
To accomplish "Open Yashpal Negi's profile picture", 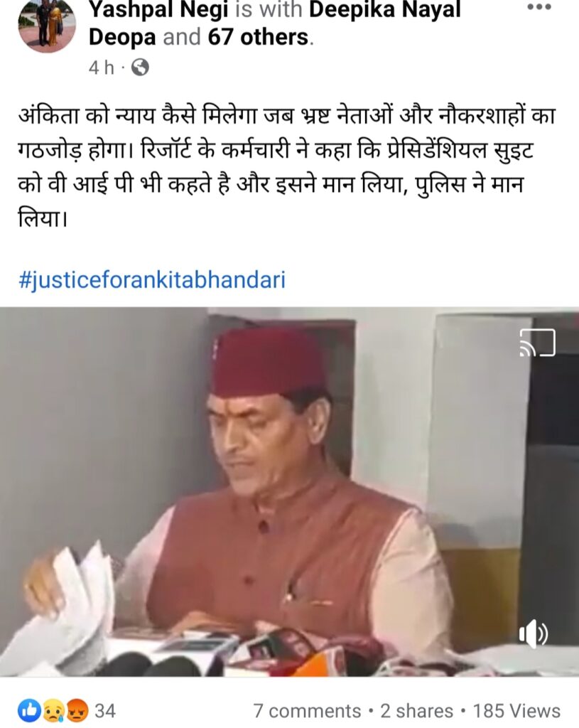I will pos(46,24).
